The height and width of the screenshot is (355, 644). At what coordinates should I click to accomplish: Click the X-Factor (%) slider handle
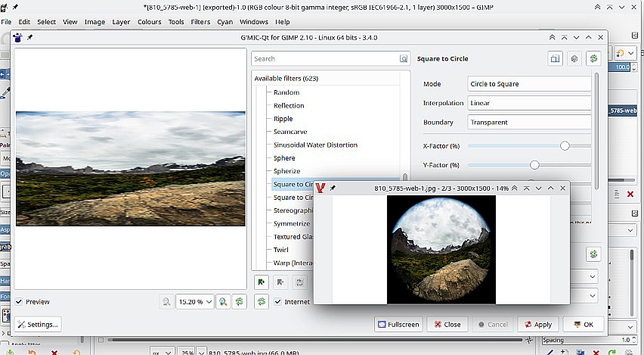[565, 145]
